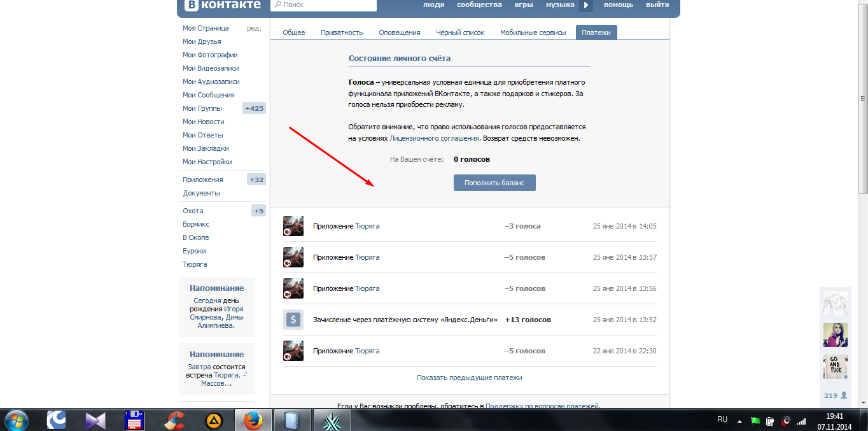Image resolution: width=868 pixels, height=431 pixels.
Task: Open the Вормикс app link
Action: (196, 224)
